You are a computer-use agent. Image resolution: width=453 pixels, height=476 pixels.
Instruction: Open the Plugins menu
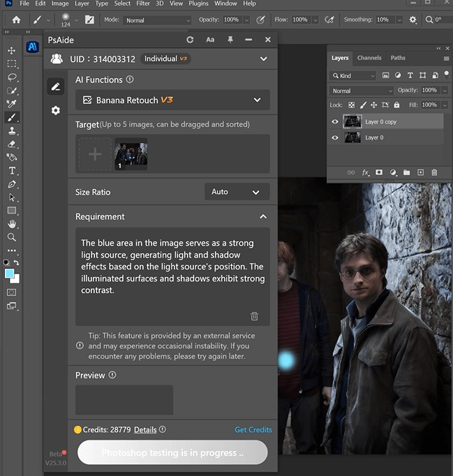(x=198, y=3)
